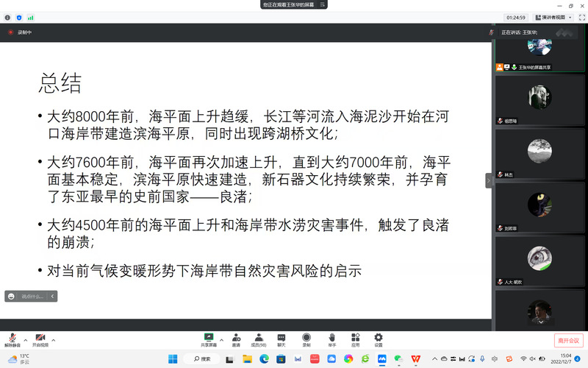The image size is (588, 368).
Task: Raise hand with the 举手 icon
Action: pos(332,339)
